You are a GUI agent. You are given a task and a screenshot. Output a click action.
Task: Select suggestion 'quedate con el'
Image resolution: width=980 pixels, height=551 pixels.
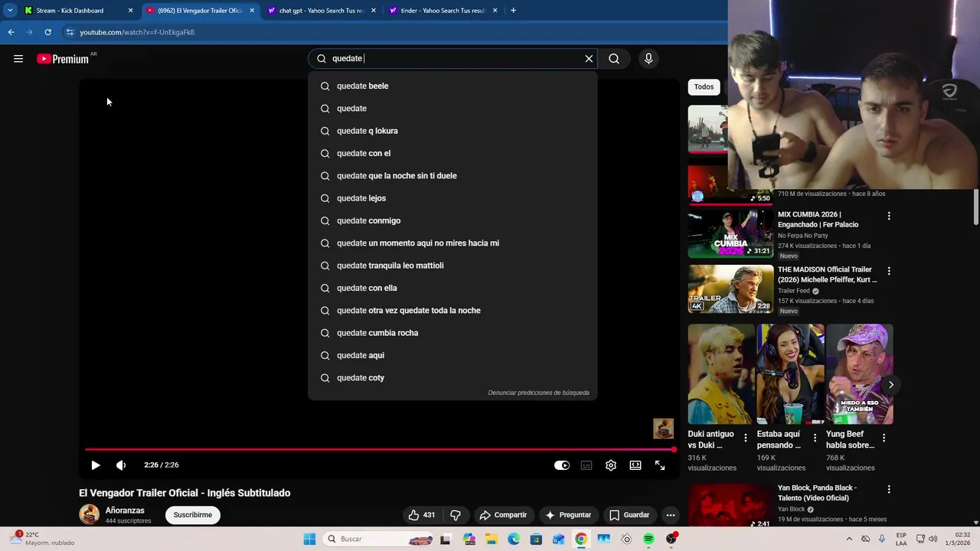coord(452,153)
